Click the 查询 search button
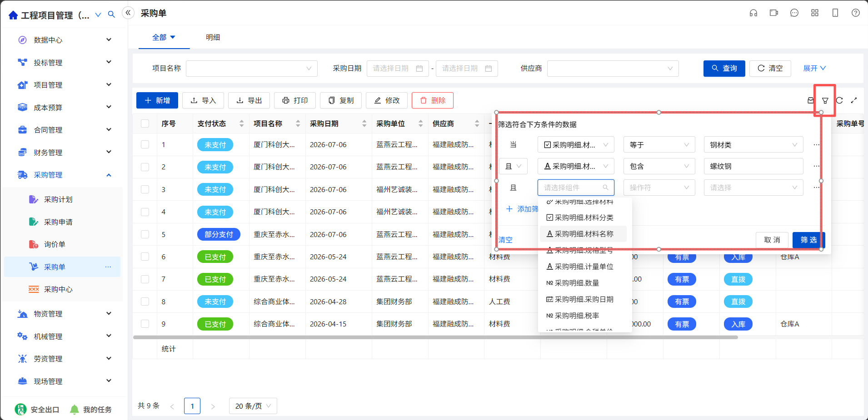This screenshot has width=868, height=420. pyautogui.click(x=724, y=69)
